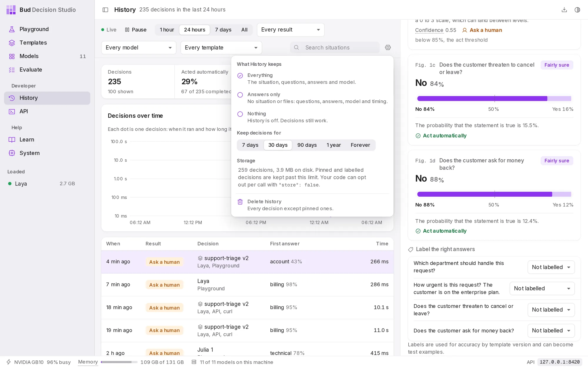The width and height of the screenshot is (588, 368).
Task: Open the Every model dropdown
Action: coord(139,48)
